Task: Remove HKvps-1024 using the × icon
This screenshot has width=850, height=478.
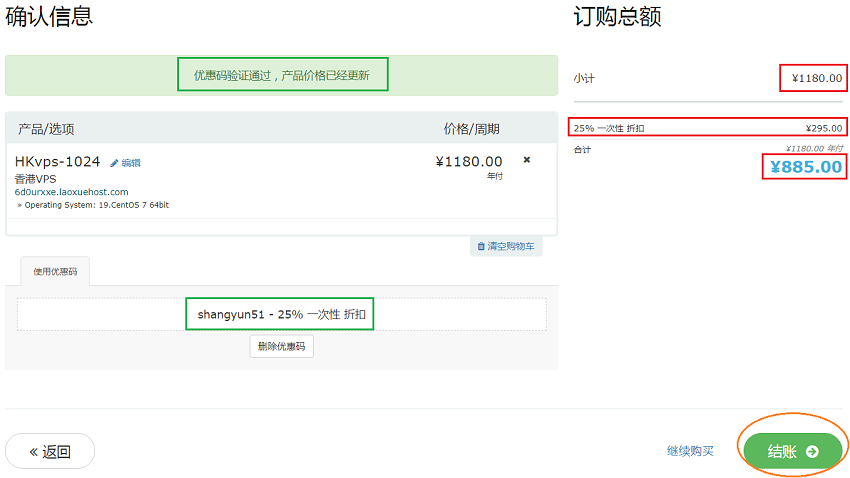Action: pos(527,160)
